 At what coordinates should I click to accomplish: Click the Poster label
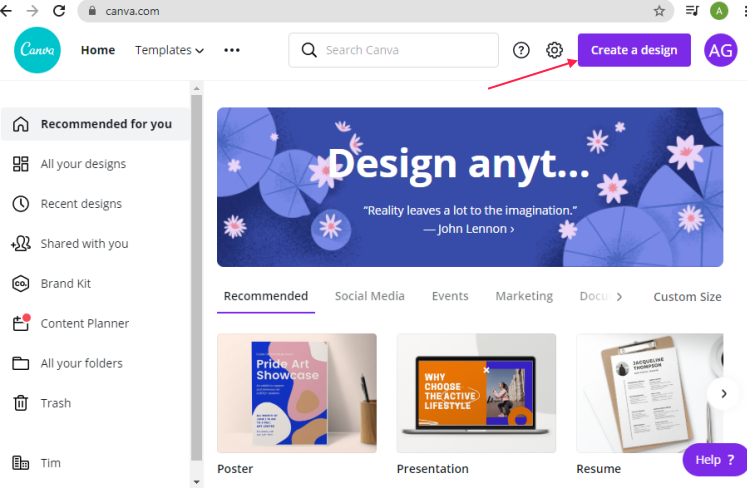(x=235, y=469)
